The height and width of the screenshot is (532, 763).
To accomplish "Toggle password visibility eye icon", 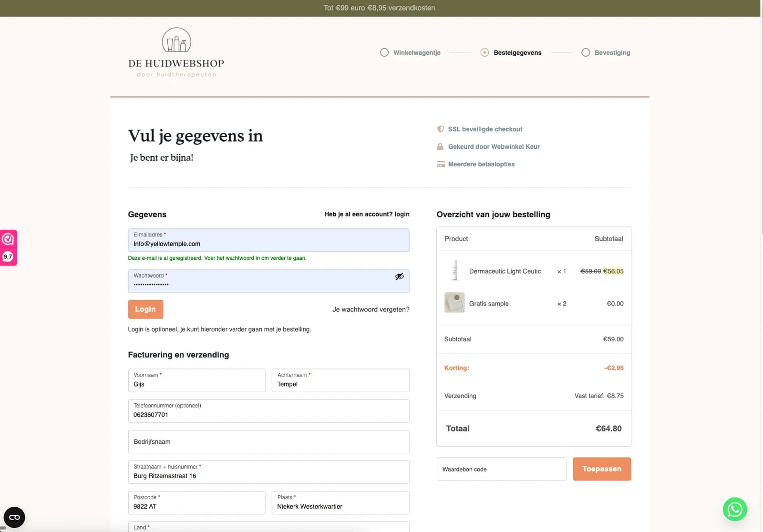I will click(399, 276).
